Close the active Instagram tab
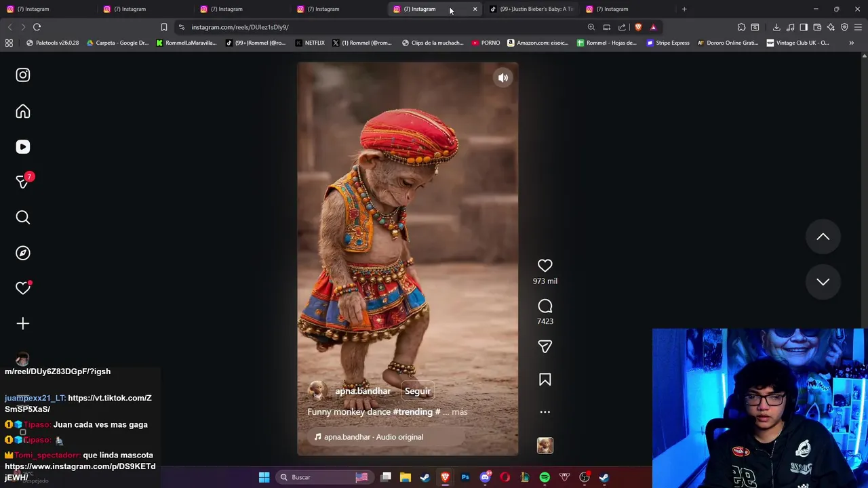 475,9
